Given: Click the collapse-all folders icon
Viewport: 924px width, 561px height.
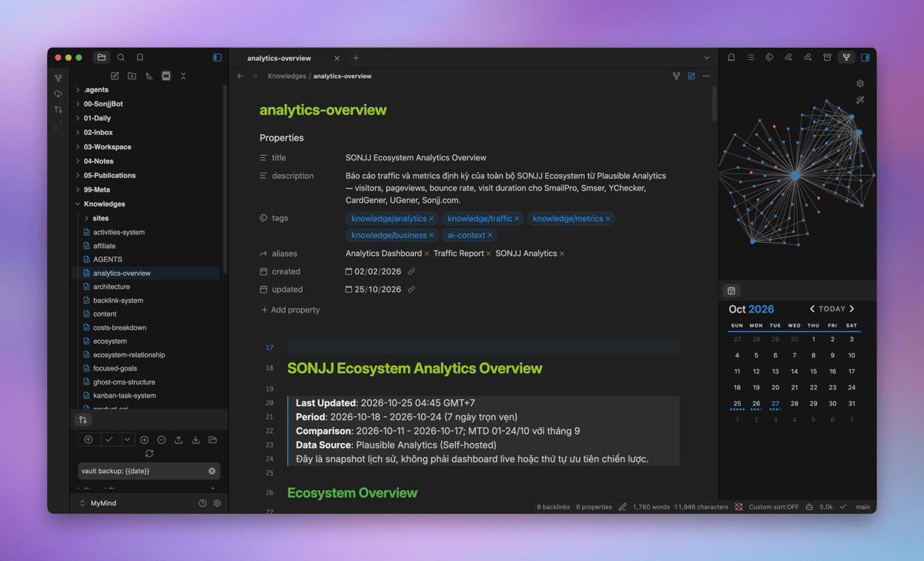Looking at the screenshot, I should [x=183, y=76].
